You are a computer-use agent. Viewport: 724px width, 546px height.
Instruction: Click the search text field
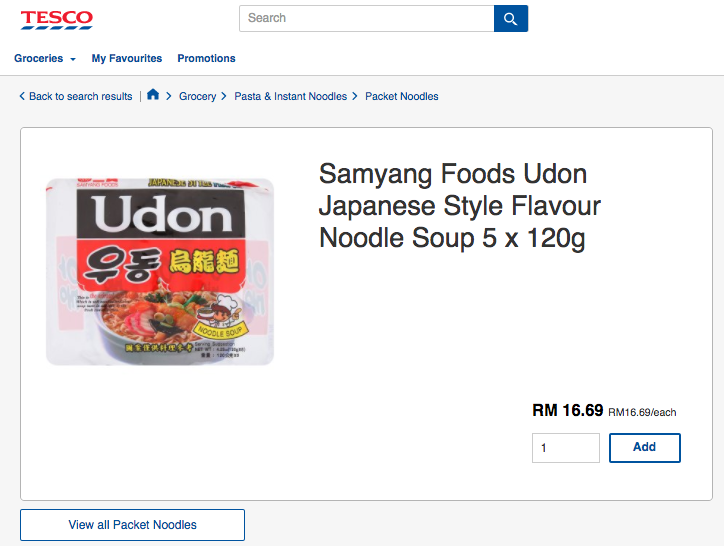pos(366,18)
